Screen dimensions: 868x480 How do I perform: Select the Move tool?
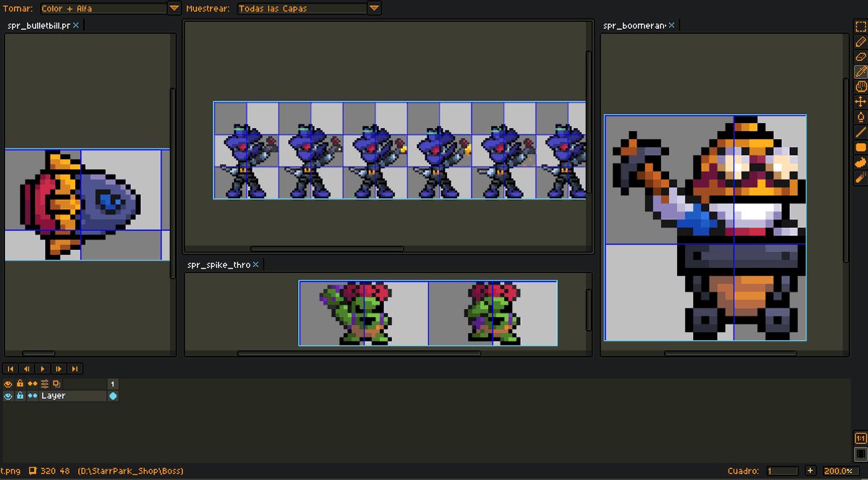[861, 102]
